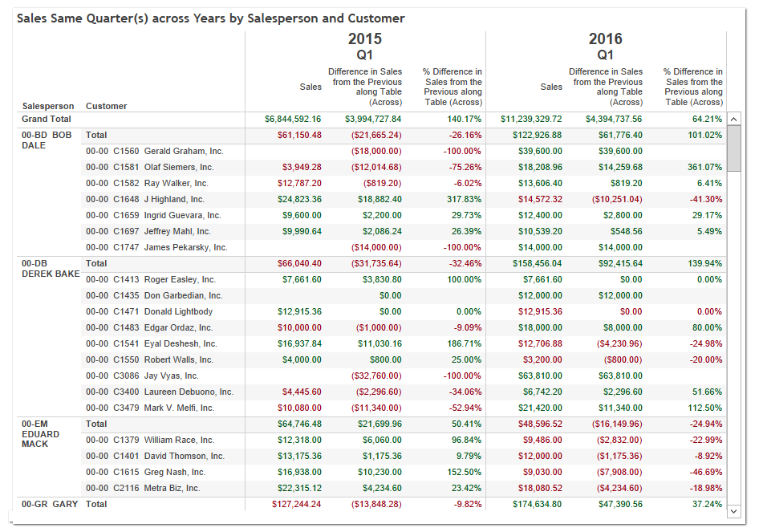759x532 pixels.
Task: Select the 00-DB DEREK BAKE salesperson label
Action: point(50,268)
